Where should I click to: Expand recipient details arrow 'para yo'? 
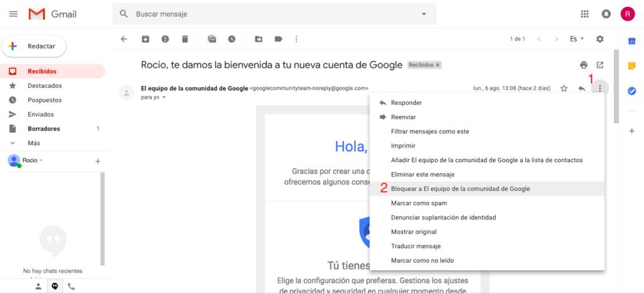tap(164, 97)
